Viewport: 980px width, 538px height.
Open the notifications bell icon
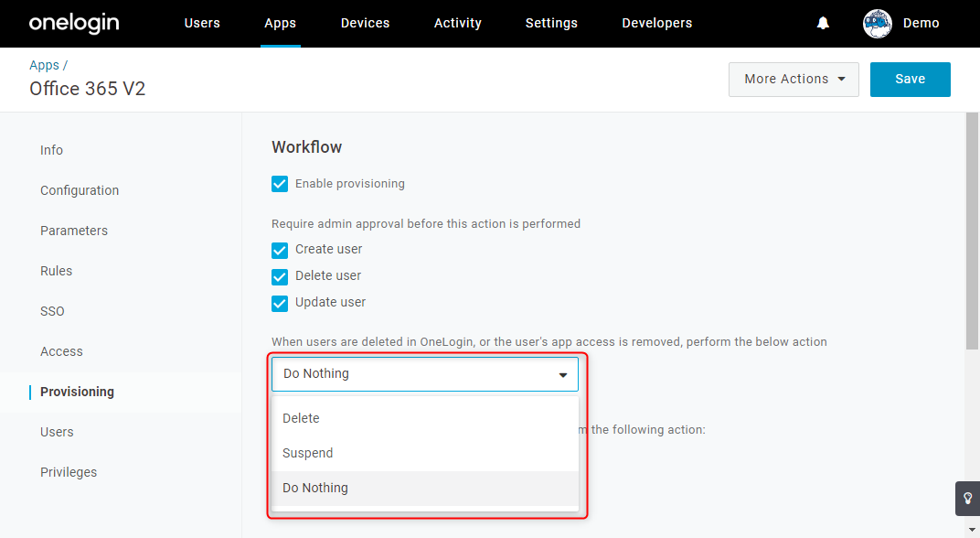823,23
